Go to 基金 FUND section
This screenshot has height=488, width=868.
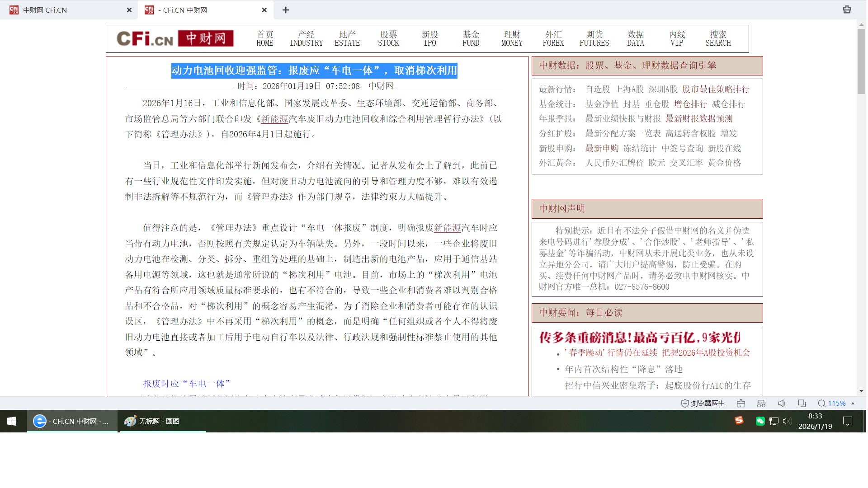coord(471,38)
